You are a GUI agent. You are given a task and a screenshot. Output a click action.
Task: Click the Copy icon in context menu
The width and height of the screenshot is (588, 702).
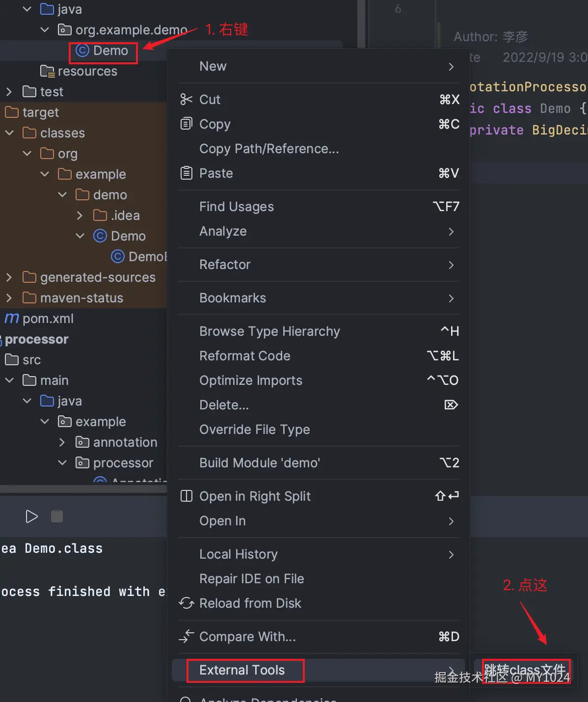[x=187, y=124]
